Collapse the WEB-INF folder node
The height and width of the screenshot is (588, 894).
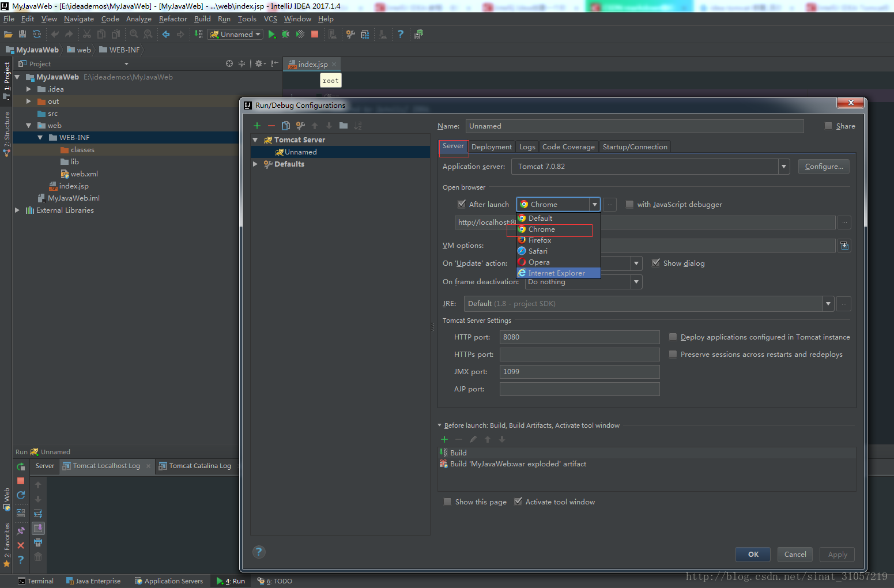(40, 138)
